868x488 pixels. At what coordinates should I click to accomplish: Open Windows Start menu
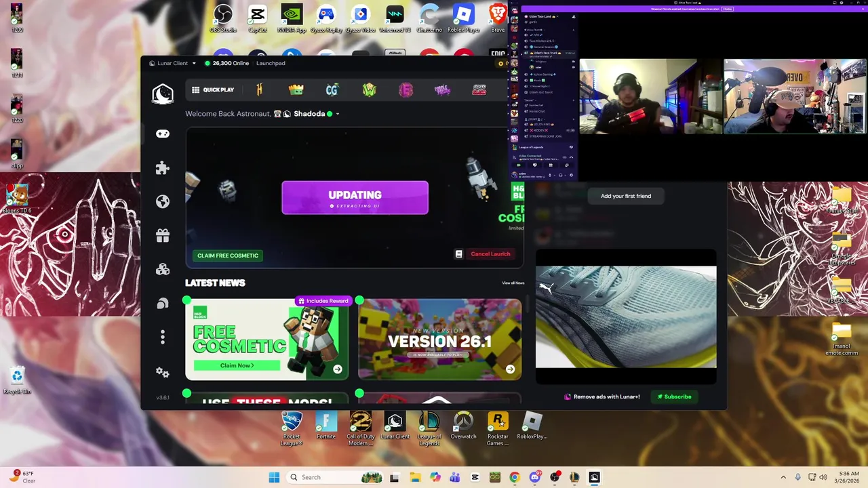point(274,477)
